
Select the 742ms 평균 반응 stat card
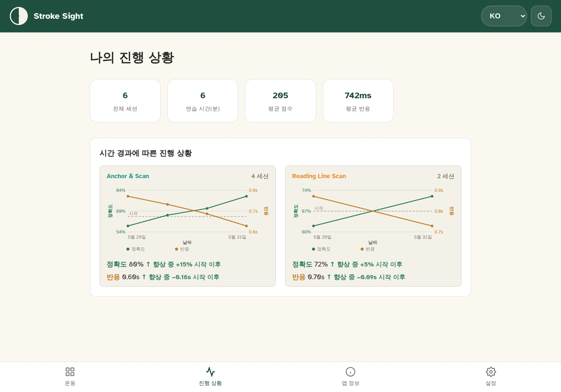click(x=358, y=101)
